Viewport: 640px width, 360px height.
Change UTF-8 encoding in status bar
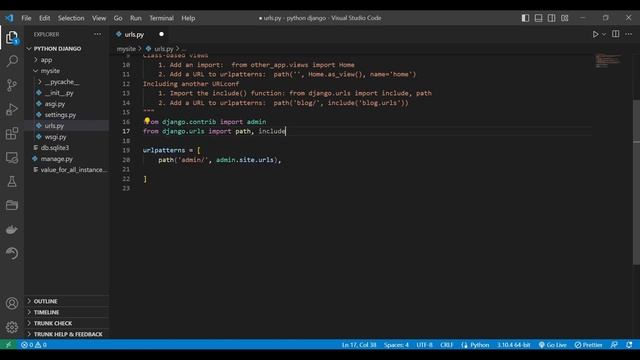tap(424, 345)
